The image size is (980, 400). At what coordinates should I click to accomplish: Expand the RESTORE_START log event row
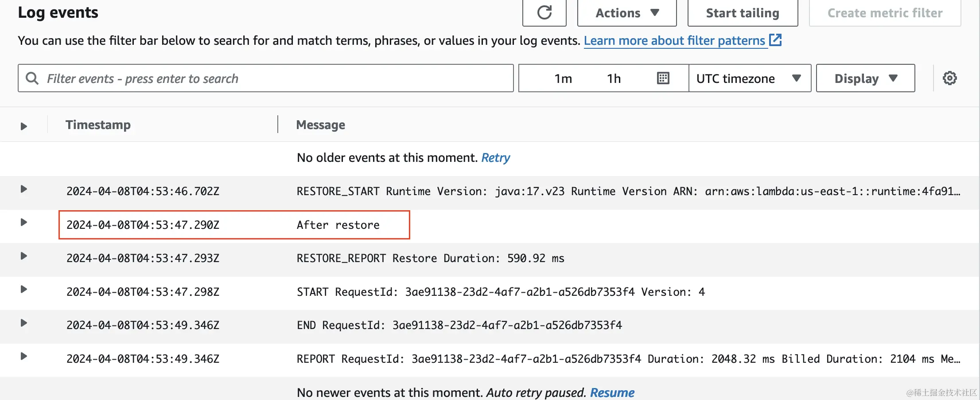(24, 189)
